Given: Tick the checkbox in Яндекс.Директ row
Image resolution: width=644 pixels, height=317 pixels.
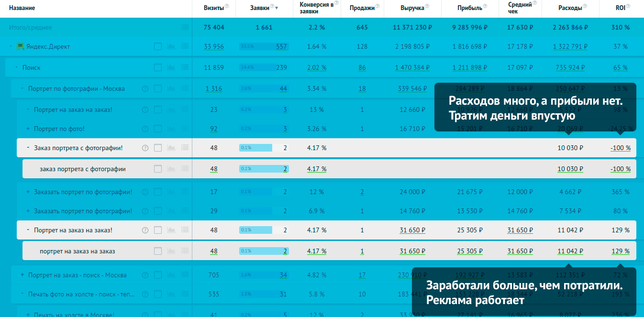Looking at the screenshot, I should (158, 46).
